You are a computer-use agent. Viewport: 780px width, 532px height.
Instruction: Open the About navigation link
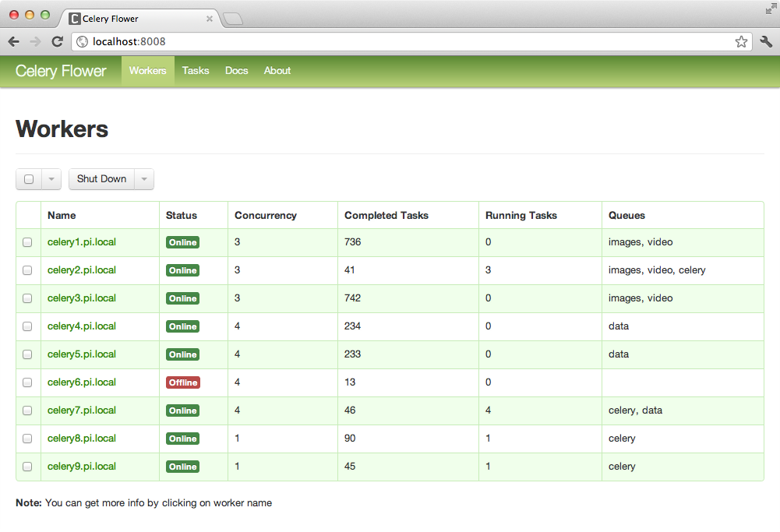click(x=277, y=71)
